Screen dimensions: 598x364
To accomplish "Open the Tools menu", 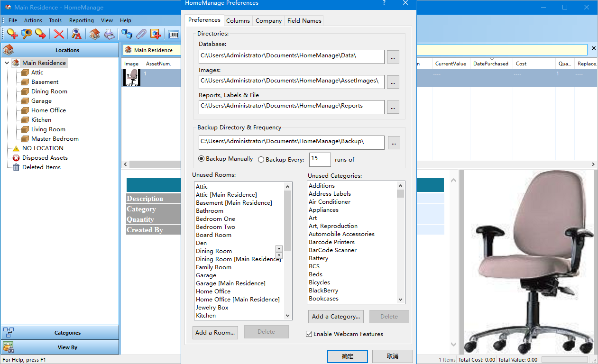I will point(55,20).
